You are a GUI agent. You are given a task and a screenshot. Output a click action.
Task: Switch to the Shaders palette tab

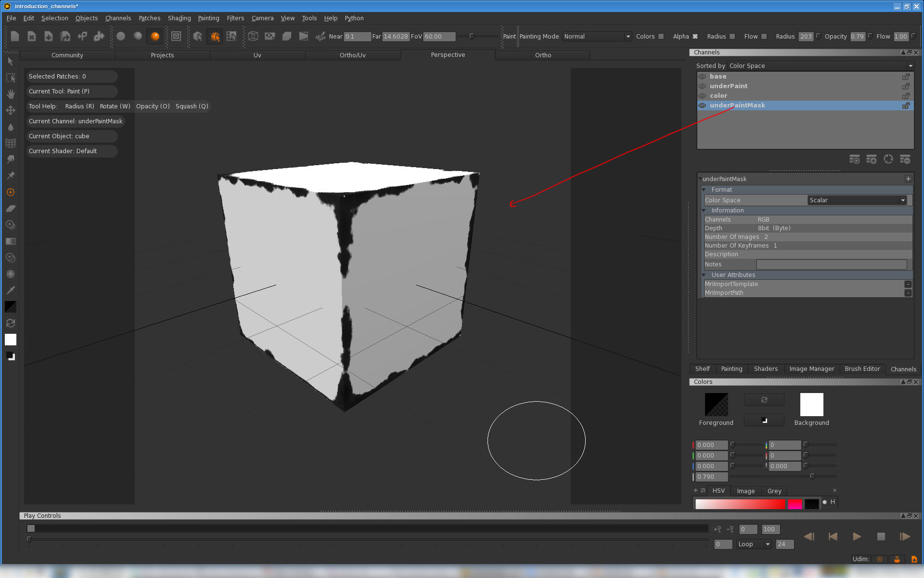(x=766, y=369)
